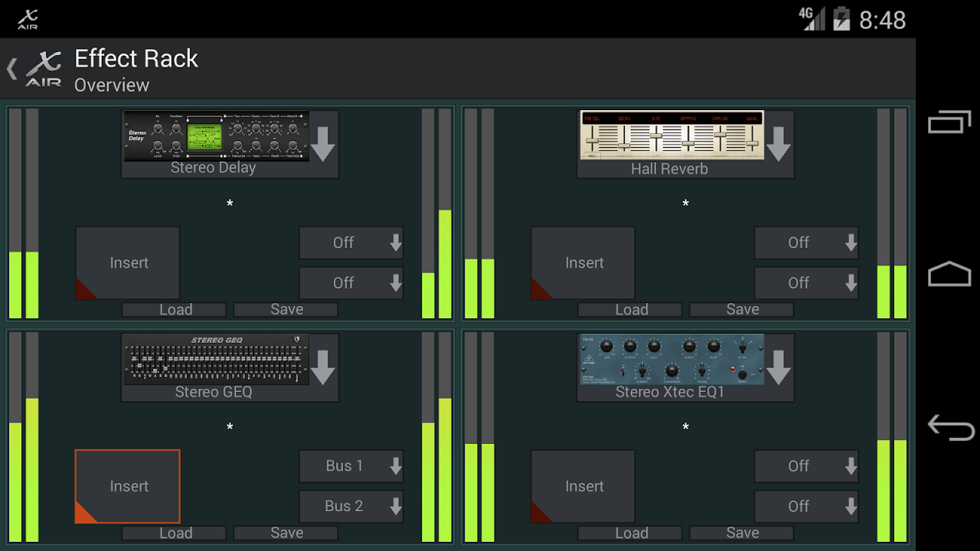Open the Bus 1 routing dropdown
The image size is (980, 551).
[x=351, y=466]
